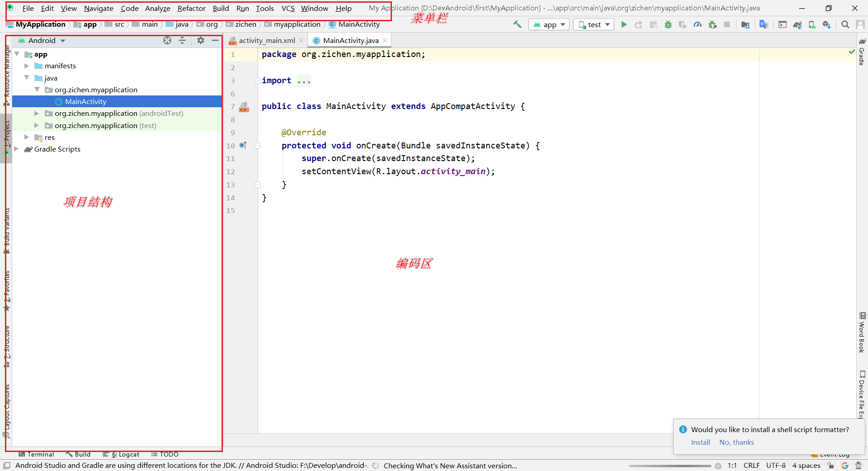Run the app with the green play icon
Image resolution: width=868 pixels, height=471 pixels.
(x=624, y=24)
